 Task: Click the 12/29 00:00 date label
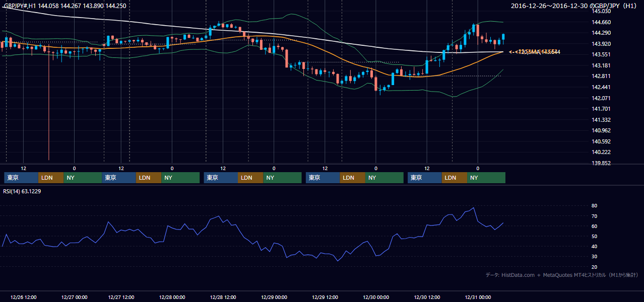pos(275,297)
